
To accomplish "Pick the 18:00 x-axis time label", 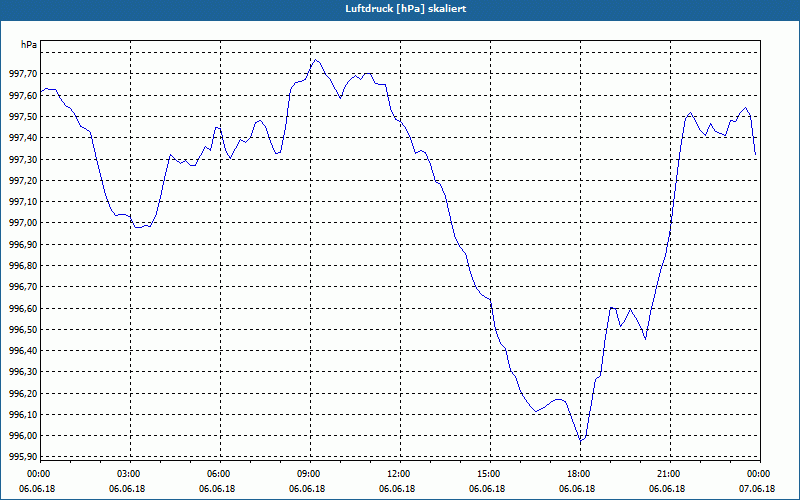I will click(x=577, y=474).
